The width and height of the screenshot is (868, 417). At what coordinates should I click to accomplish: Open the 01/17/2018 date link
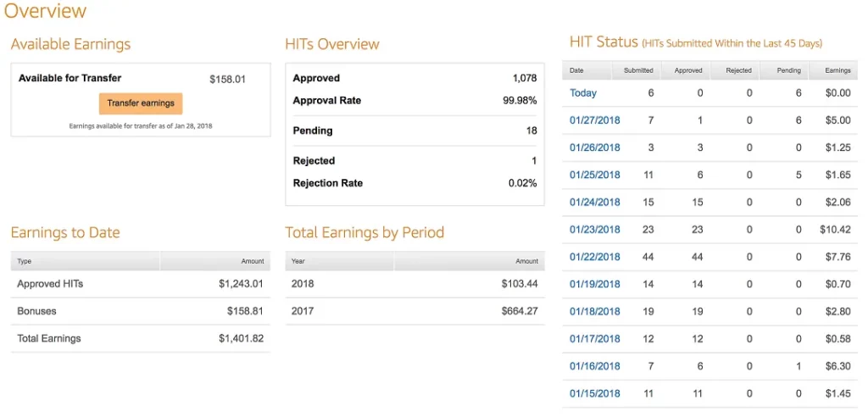click(x=594, y=339)
